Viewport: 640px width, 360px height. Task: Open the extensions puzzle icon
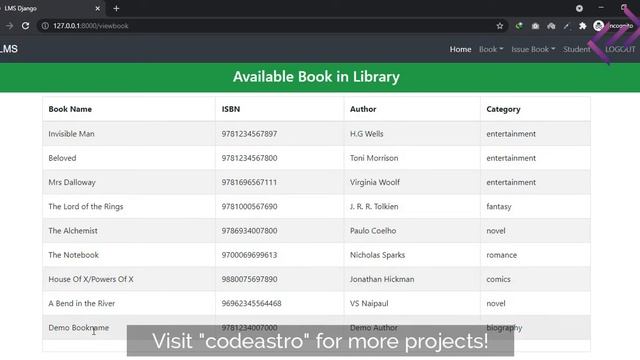click(582, 26)
